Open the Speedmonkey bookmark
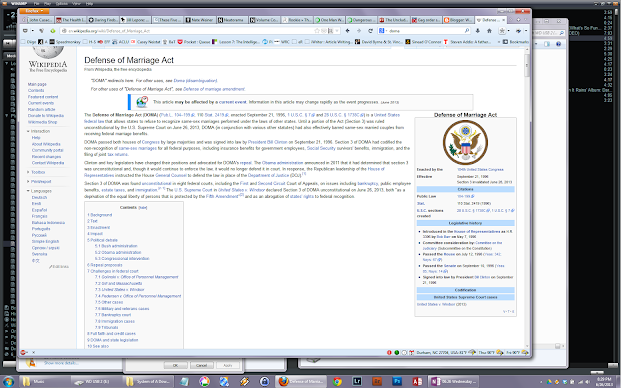Screen dimensions: 640x388 tap(65, 42)
